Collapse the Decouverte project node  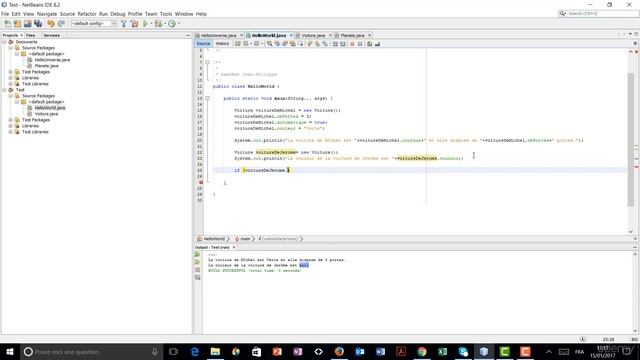click(4, 42)
